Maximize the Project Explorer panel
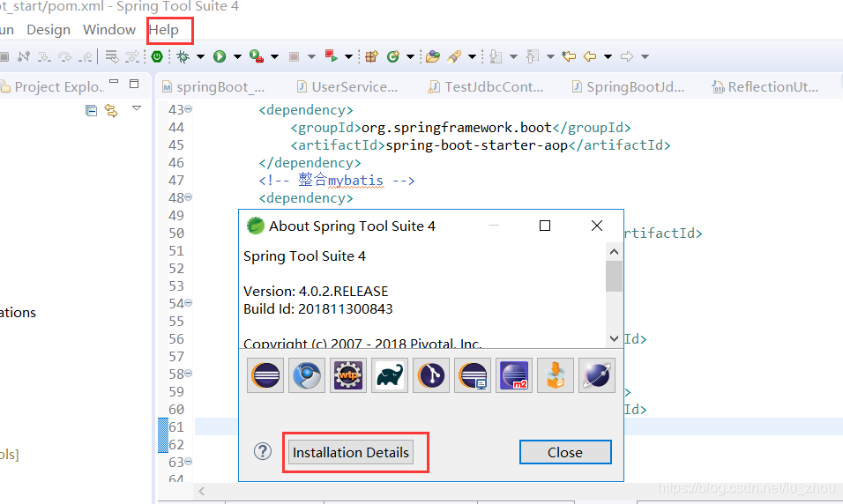The height and width of the screenshot is (504, 843). click(x=134, y=84)
